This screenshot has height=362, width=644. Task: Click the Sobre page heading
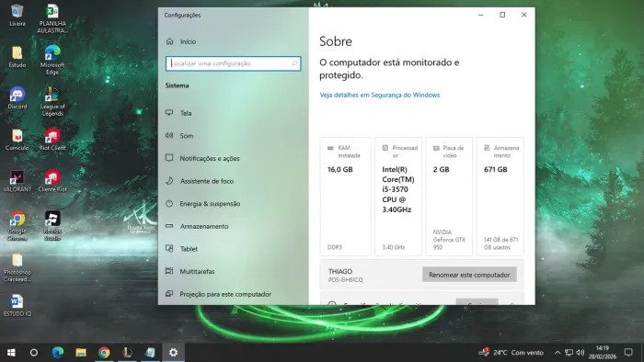pos(336,41)
